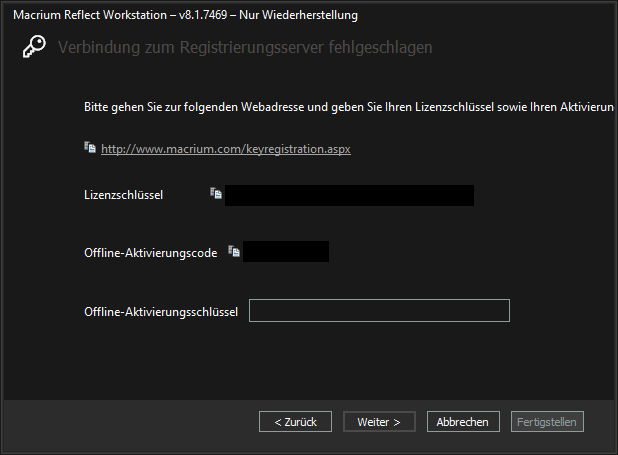Click the Offline-Aktivierungsschlüssel label
618x455 pixels.
pyautogui.click(x=161, y=312)
